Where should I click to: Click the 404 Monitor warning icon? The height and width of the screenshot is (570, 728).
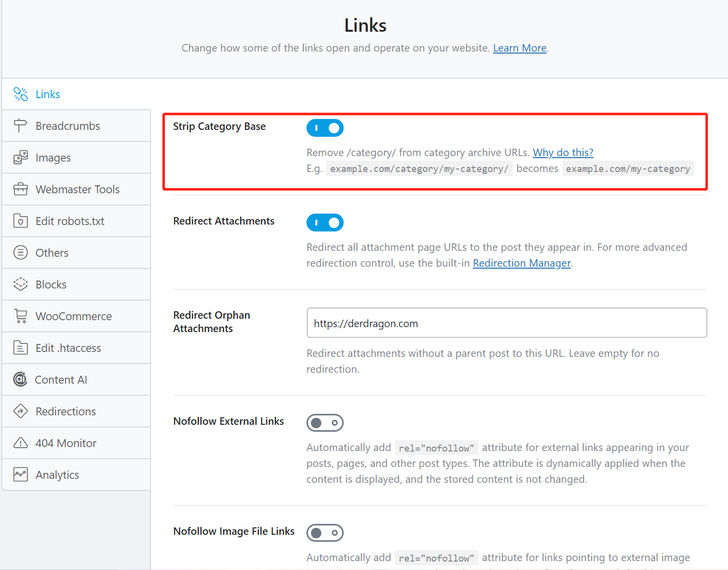coord(20,443)
